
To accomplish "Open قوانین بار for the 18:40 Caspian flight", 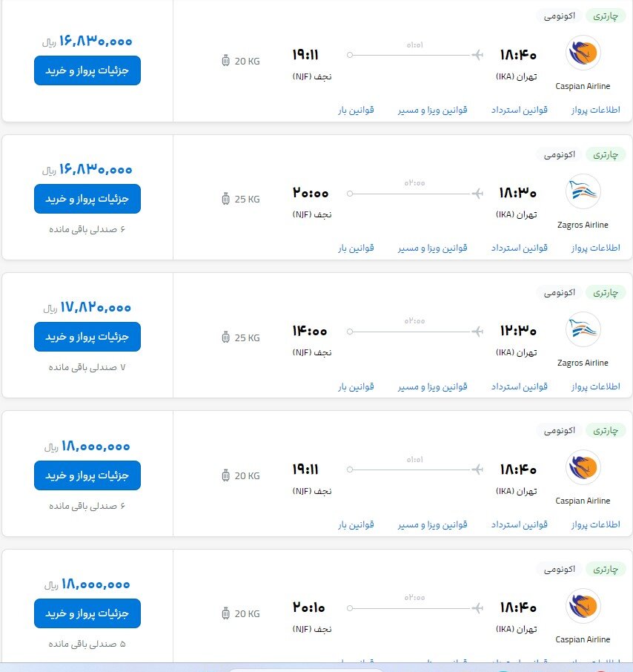I will (x=355, y=524).
